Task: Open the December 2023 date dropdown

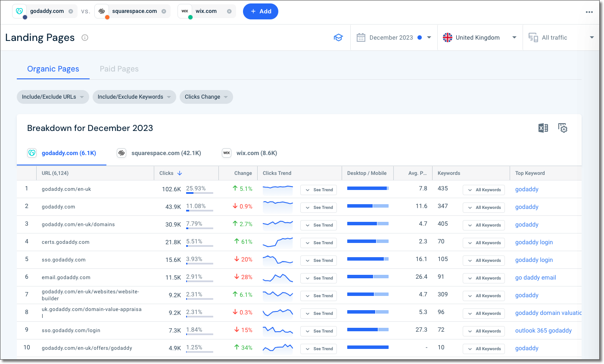Action: click(x=394, y=37)
